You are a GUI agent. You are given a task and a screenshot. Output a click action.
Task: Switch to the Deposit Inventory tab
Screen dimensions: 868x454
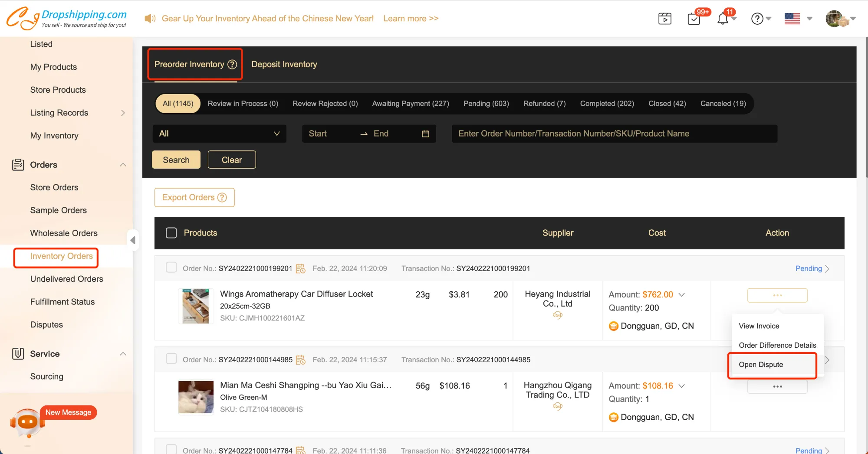[284, 65]
